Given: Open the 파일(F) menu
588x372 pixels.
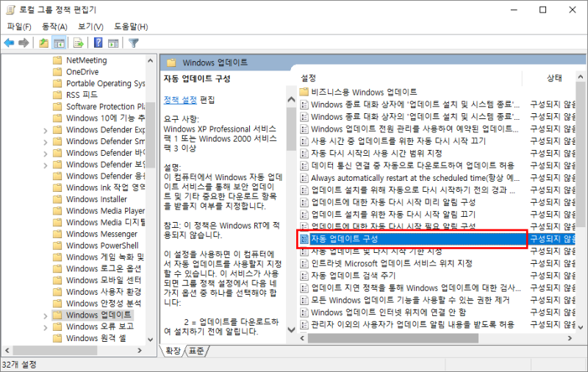Looking at the screenshot, I should tap(19, 26).
